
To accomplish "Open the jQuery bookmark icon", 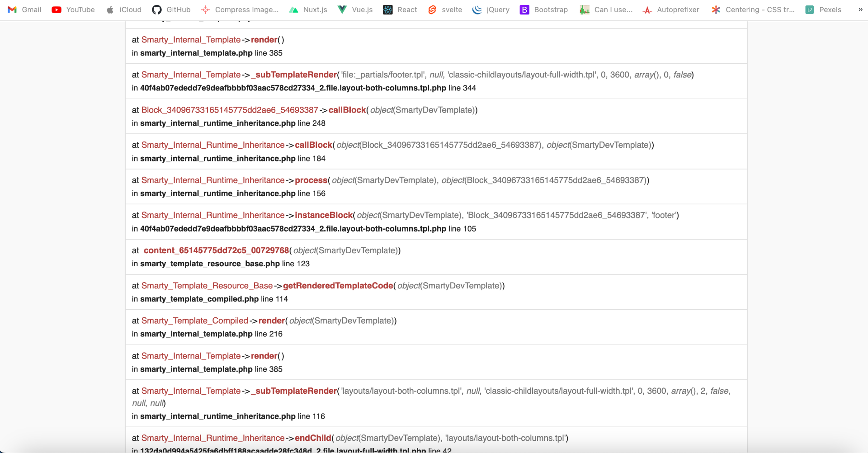I will tap(477, 9).
